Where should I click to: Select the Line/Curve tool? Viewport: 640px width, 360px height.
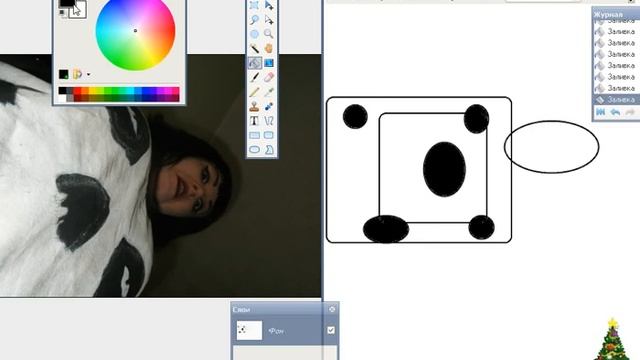click(x=269, y=121)
